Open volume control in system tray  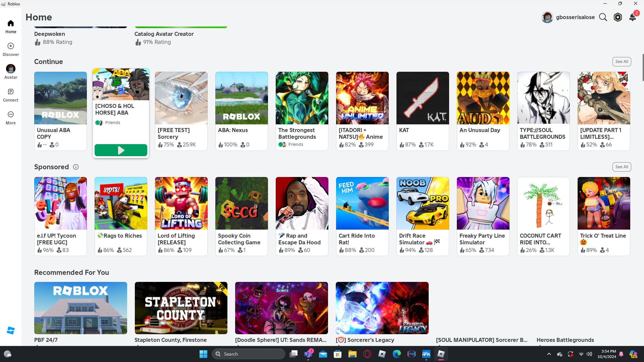point(589,354)
